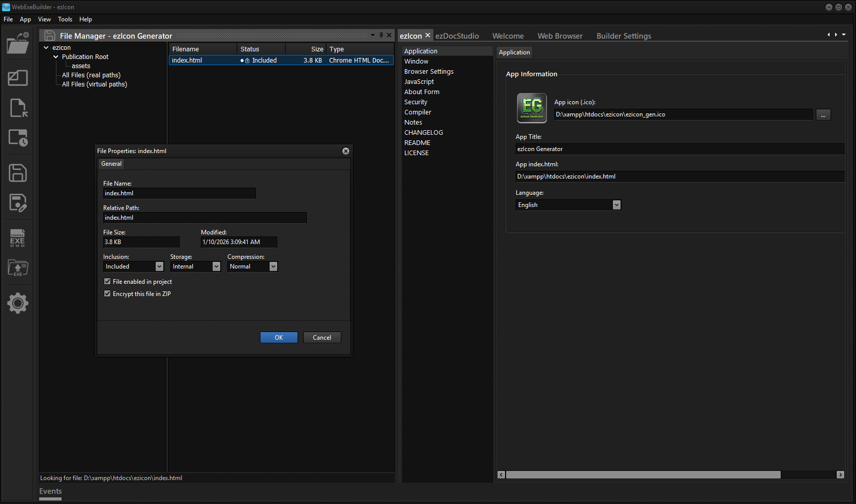This screenshot has height=504, width=856.
Task: Click the save-as disk with pencil icon
Action: [18, 203]
